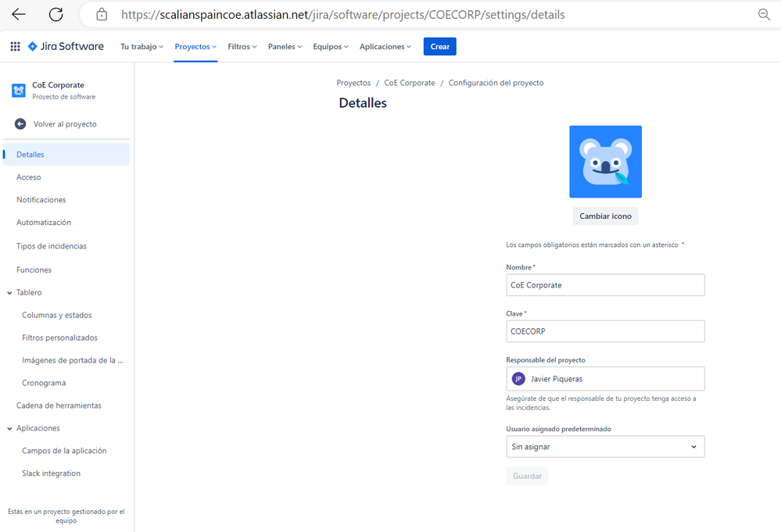Collapse the Aplicaciones sidebar section chevron
Image resolution: width=781 pixels, height=532 pixels.
tap(9, 428)
